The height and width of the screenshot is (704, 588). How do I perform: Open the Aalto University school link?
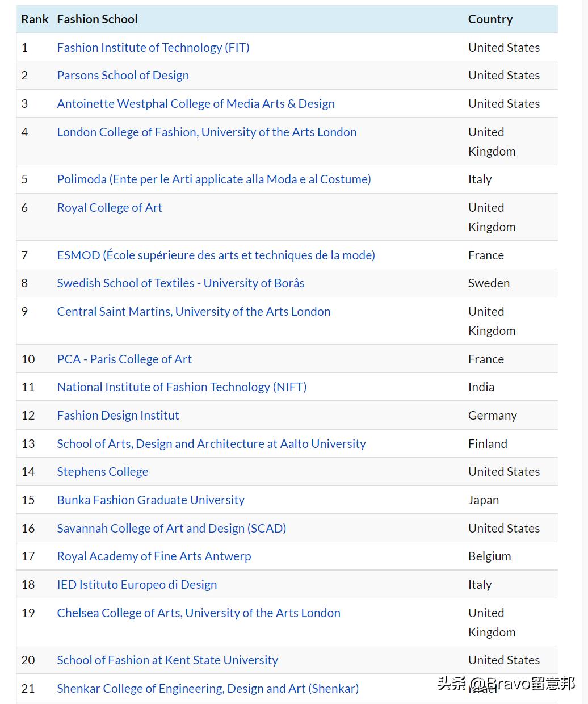pyautogui.click(x=211, y=444)
